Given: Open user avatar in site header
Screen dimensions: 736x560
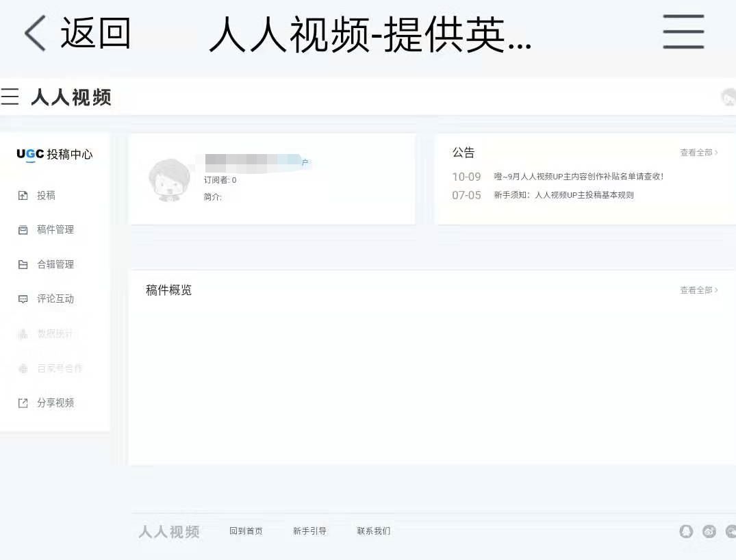Looking at the screenshot, I should click(x=728, y=97).
